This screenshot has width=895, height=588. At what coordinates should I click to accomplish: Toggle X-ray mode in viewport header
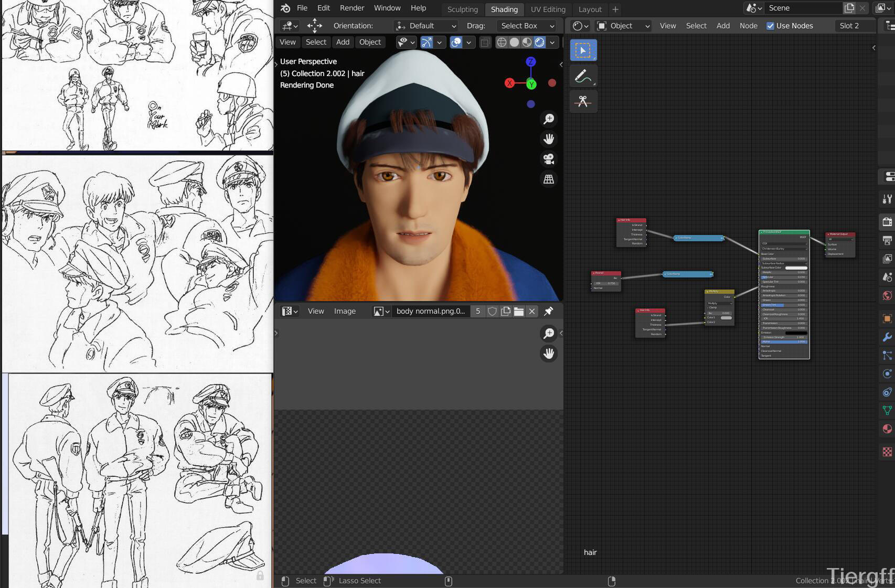point(485,42)
